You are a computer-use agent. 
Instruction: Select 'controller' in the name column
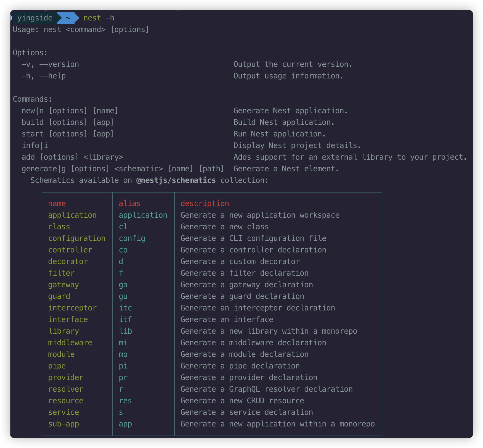click(x=70, y=250)
